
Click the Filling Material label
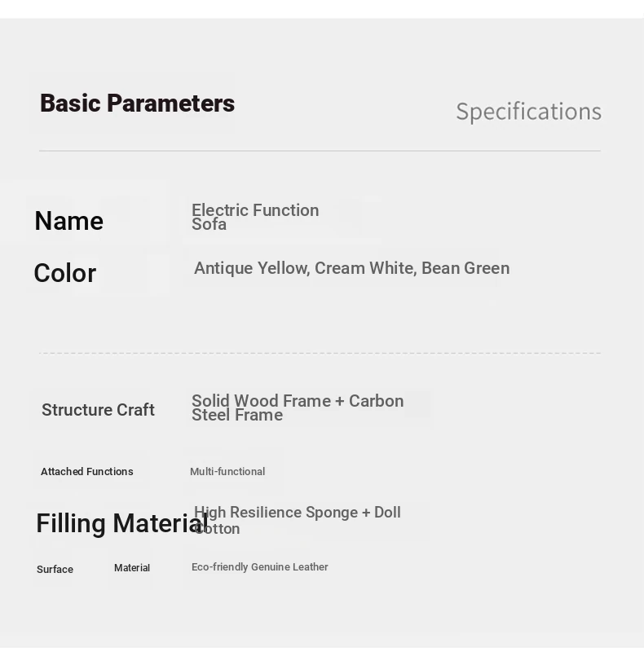pyautogui.click(x=122, y=523)
